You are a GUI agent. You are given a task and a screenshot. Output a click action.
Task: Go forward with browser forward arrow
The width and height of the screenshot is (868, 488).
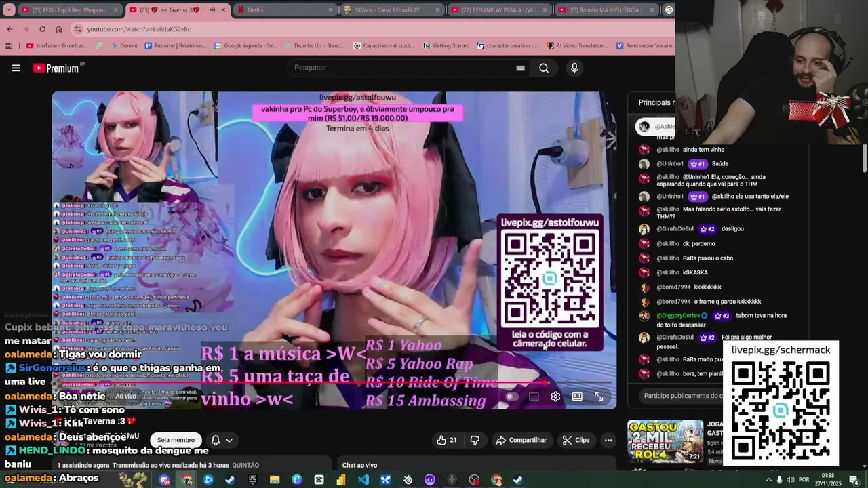26,29
